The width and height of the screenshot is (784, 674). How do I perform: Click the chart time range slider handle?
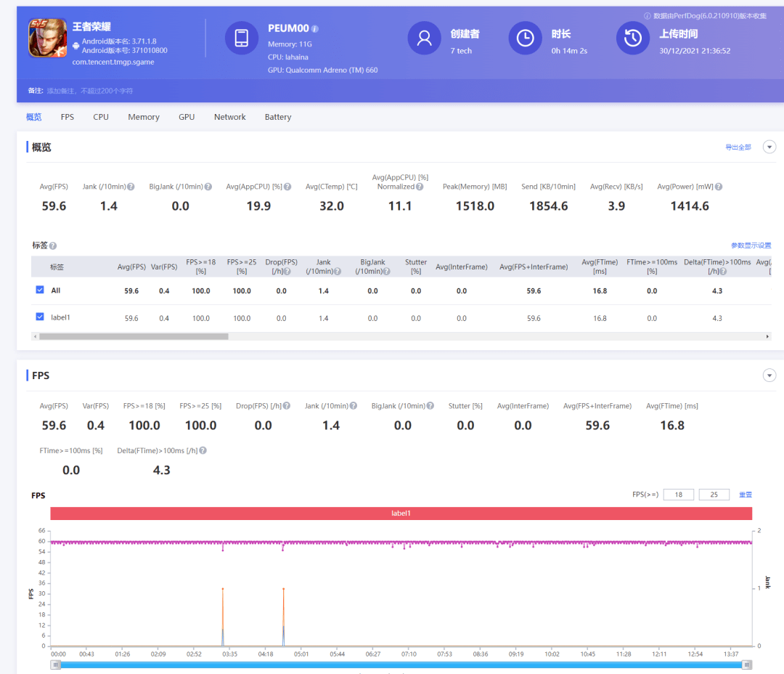[x=55, y=665]
